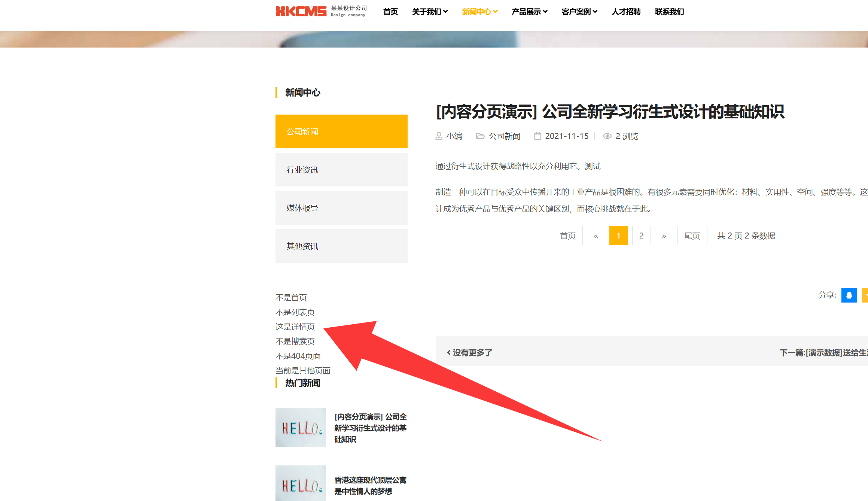This screenshot has width=868, height=501.
Task: Open first hot news HELLO thumbnail
Action: pos(301,427)
